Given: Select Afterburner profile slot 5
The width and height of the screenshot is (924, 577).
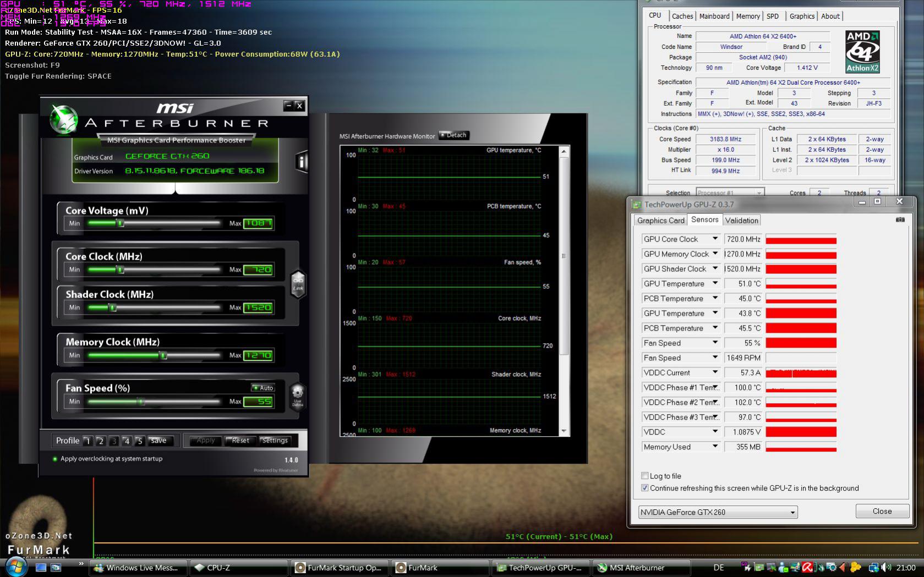Looking at the screenshot, I should point(140,441).
